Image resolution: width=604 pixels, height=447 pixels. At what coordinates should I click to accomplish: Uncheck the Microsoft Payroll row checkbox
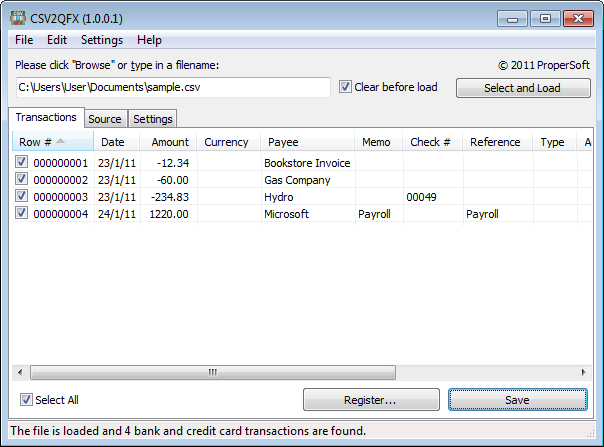click(22, 214)
